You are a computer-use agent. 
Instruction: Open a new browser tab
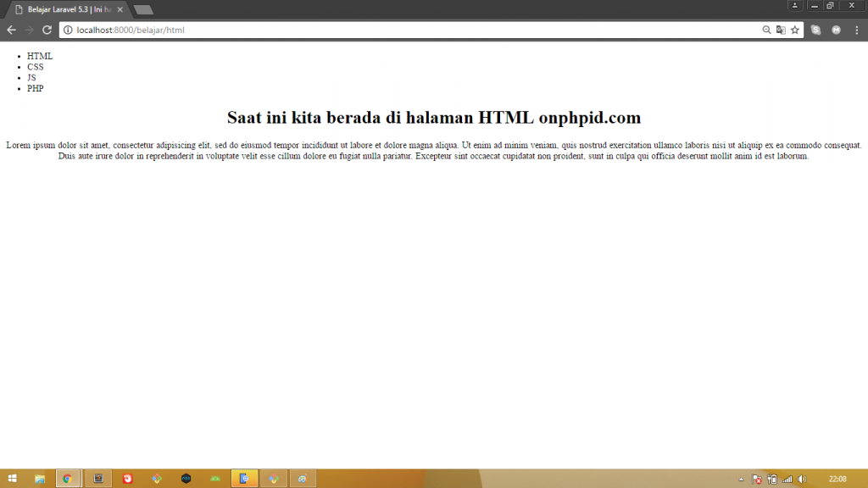tap(143, 9)
